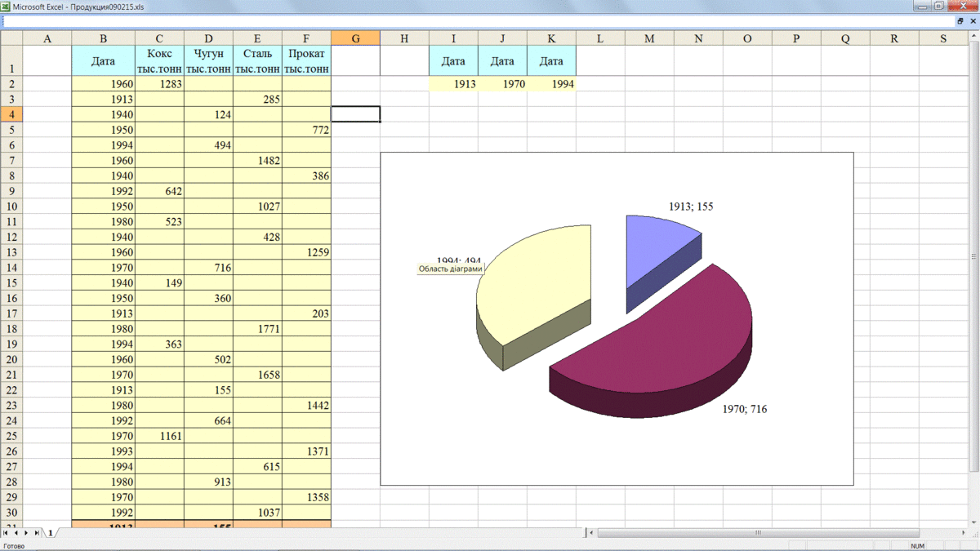Screen dimensions: 980x551
Task: Select the cell containing 1371
Action: click(306, 451)
